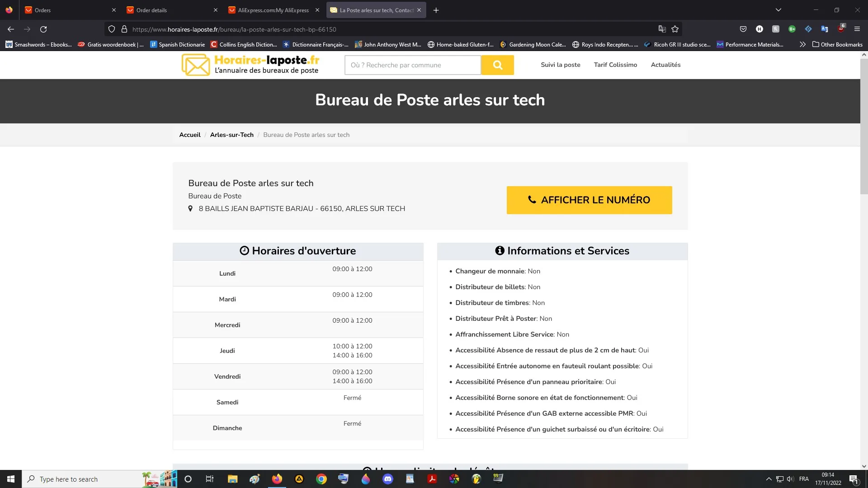Show more bookmarks with double chevron

click(802, 44)
